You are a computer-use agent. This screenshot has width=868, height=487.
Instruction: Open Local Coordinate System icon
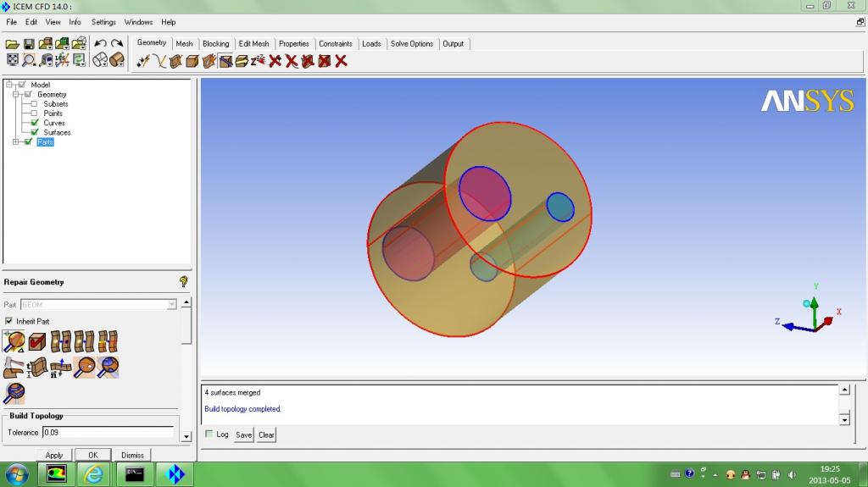point(62,60)
